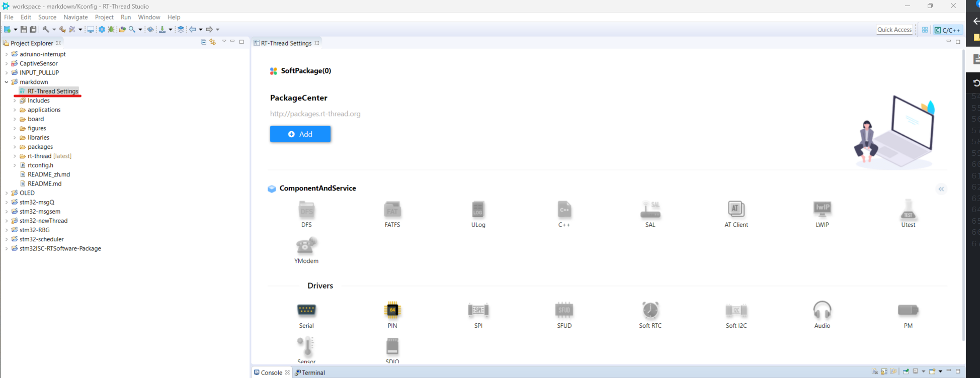Collapse the markdown project tree
980x378 pixels.
[x=7, y=82]
